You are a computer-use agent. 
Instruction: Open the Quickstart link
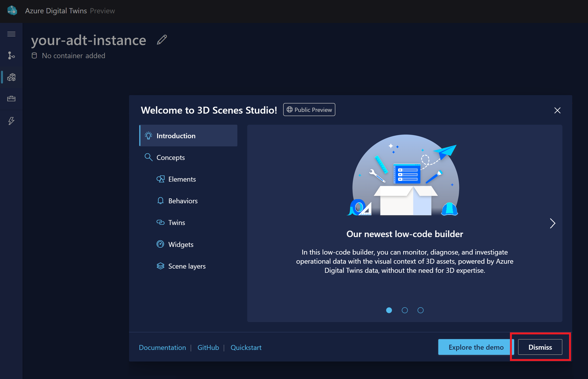[x=246, y=347]
